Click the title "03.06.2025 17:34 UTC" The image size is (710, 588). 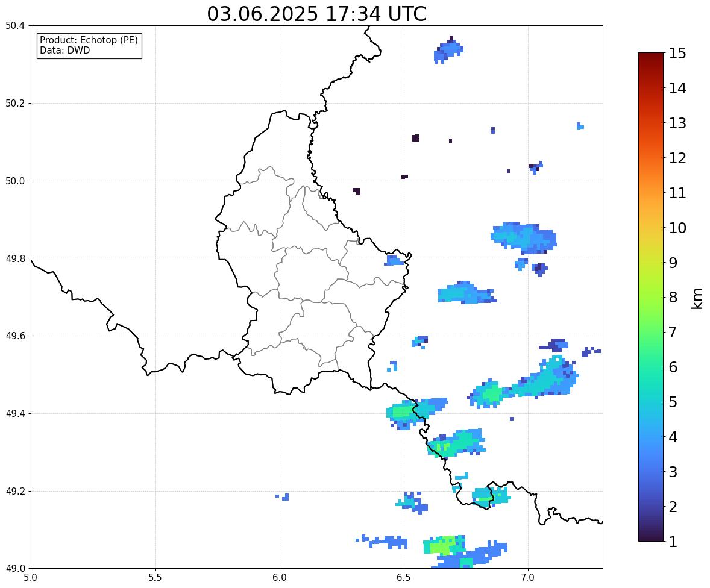click(x=316, y=14)
